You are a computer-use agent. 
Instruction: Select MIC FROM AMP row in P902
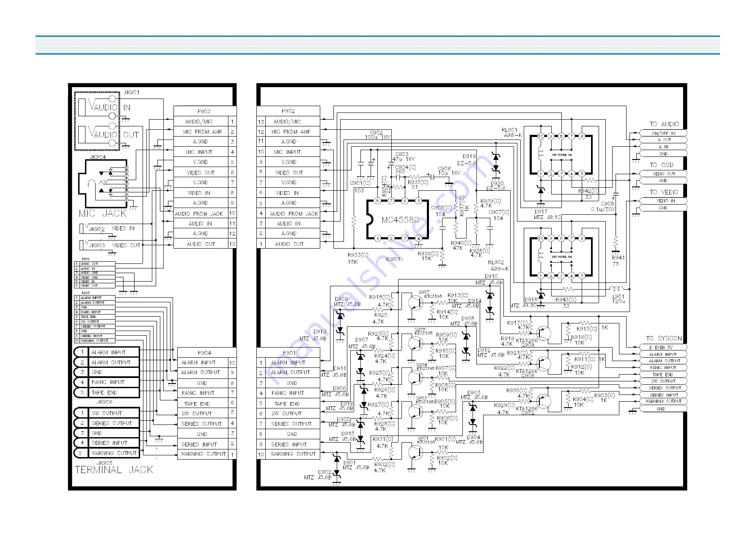289,131
